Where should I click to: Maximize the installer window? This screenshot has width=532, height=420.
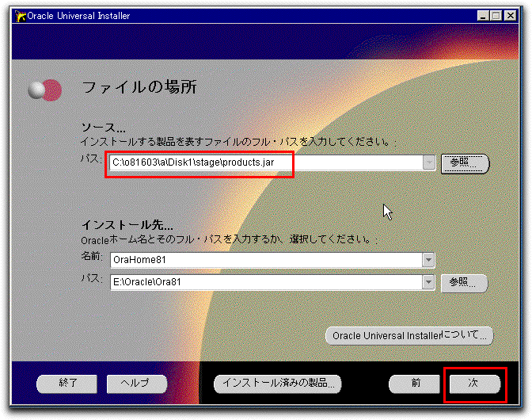pos(497,16)
